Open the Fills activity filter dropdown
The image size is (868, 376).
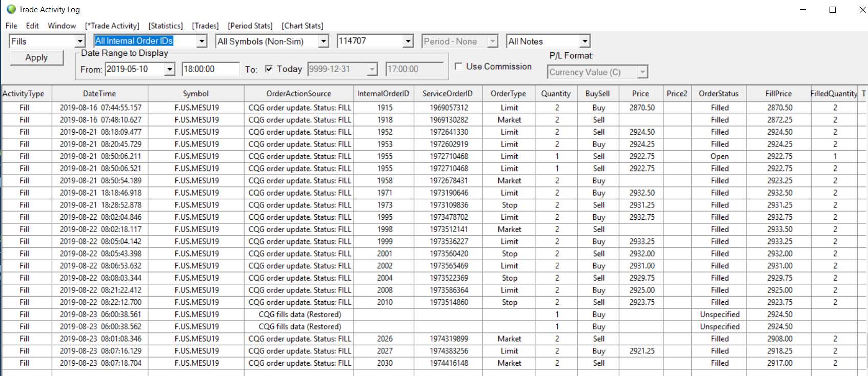coord(80,41)
